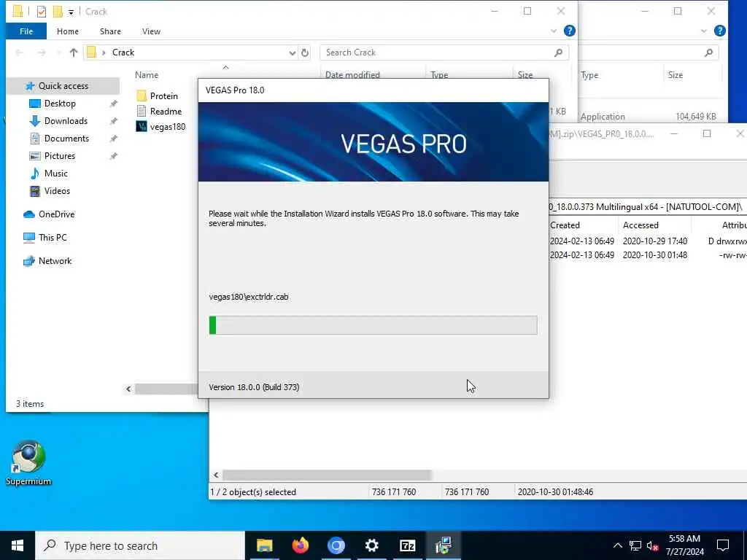This screenshot has width=747, height=560.
Task: Click the taskbar search box
Action: (x=140, y=545)
